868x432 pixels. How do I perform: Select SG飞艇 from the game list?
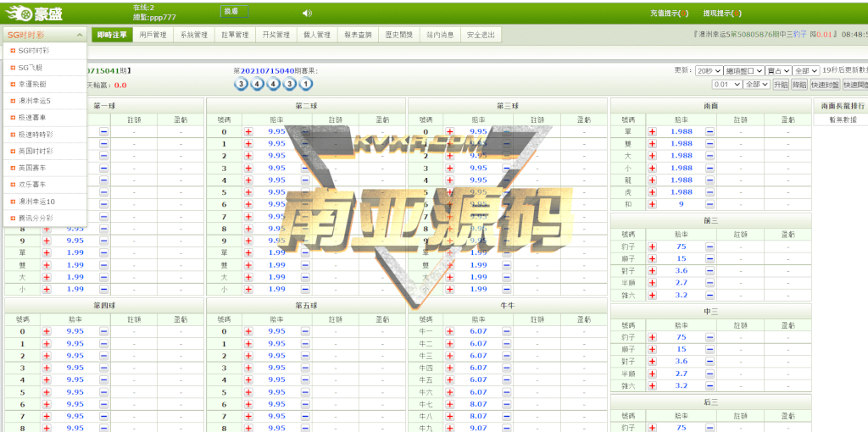[x=45, y=68]
